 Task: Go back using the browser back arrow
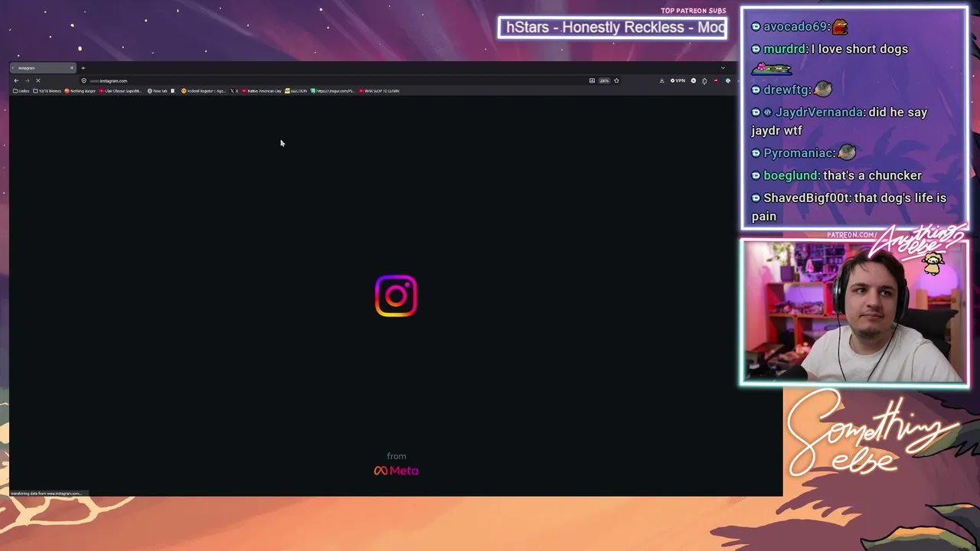click(x=16, y=80)
